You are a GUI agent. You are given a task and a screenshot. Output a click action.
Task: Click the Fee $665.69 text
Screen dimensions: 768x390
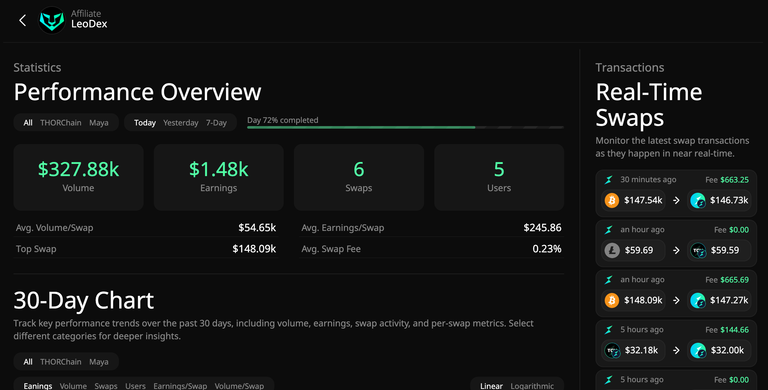727,280
